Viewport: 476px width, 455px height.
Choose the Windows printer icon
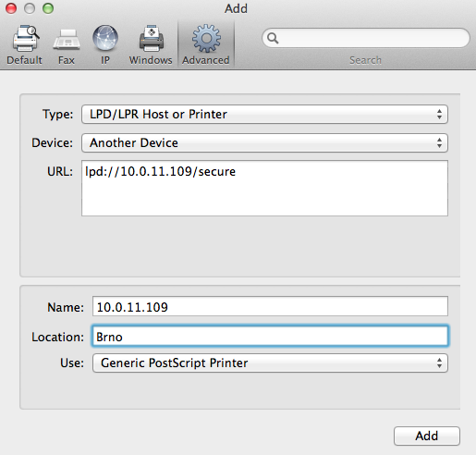tap(151, 38)
